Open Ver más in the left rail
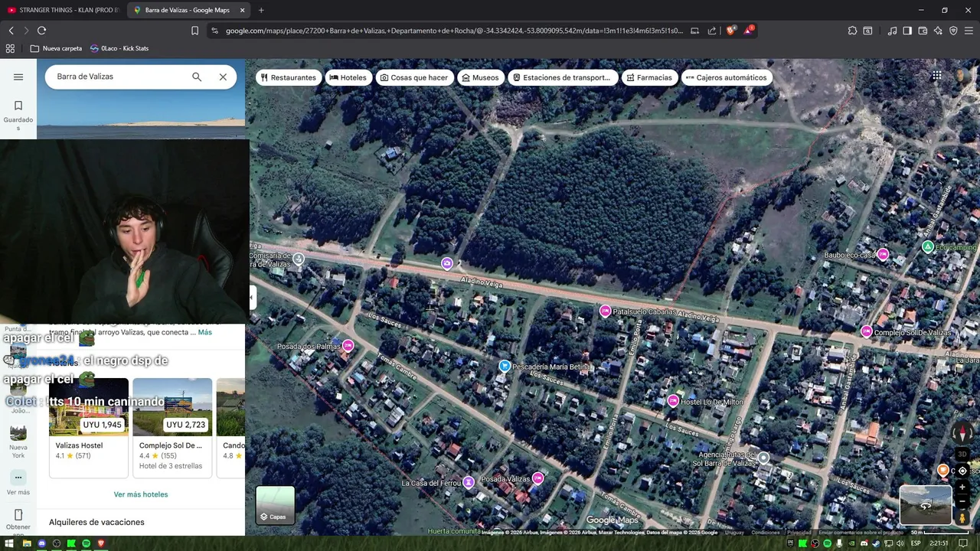The height and width of the screenshot is (551, 980). pyautogui.click(x=18, y=482)
